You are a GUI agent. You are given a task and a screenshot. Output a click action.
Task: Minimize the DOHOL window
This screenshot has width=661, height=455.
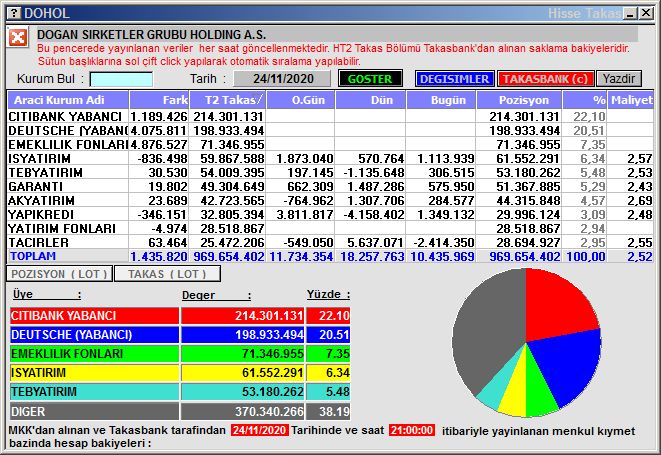[631, 13]
